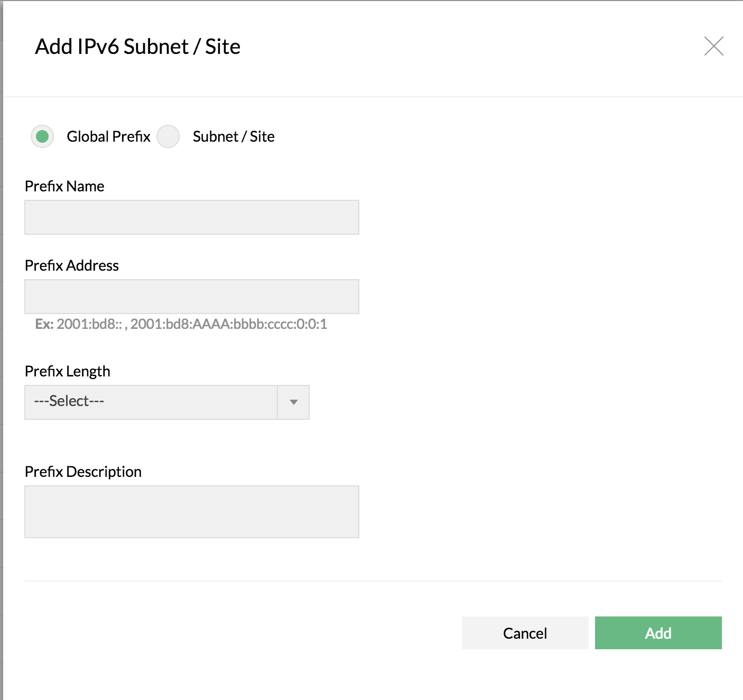The image size is (743, 700).
Task: Click the example address 2001:bd8:AAAA:bbbb:cccc:0:0:1 hint
Action: coord(229,324)
